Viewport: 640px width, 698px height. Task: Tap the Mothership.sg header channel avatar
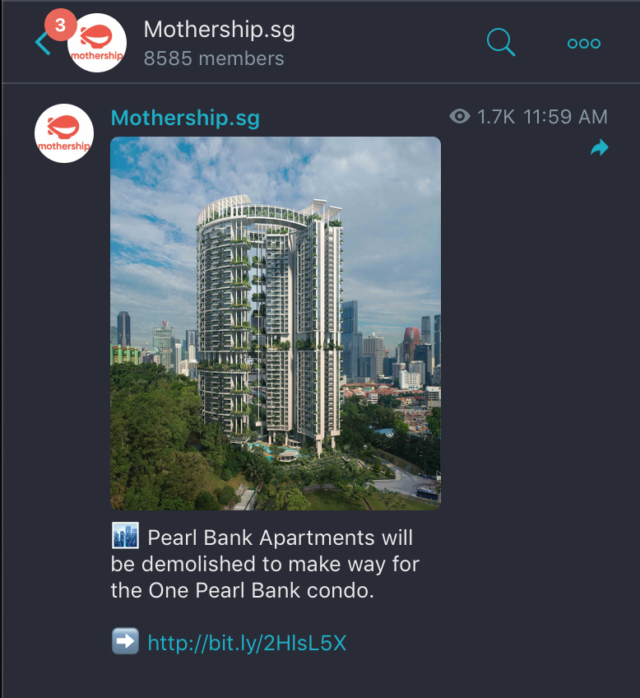97,43
